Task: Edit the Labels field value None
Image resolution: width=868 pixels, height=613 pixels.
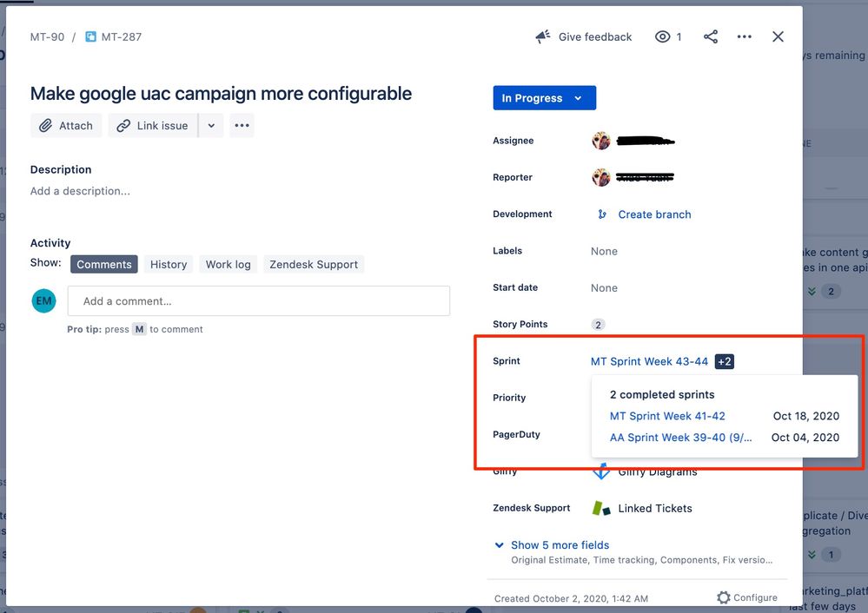Action: pyautogui.click(x=604, y=251)
